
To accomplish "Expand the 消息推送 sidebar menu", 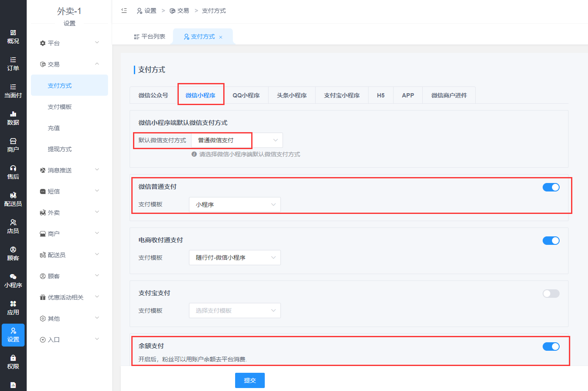I will pyautogui.click(x=69, y=170).
